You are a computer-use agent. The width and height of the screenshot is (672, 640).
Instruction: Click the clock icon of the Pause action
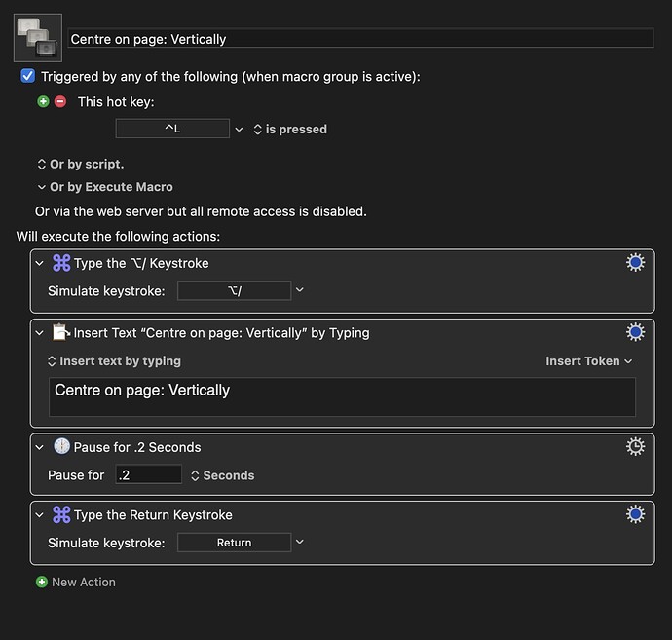click(x=60, y=447)
